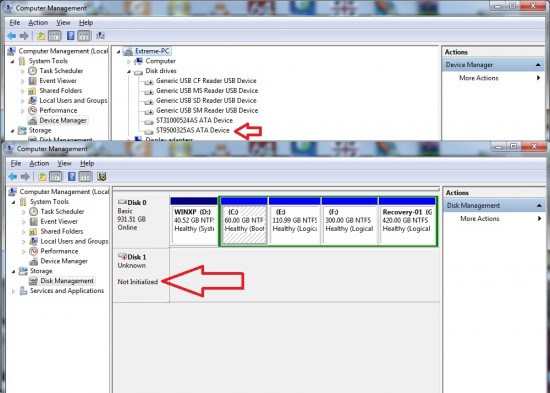Select Task Scheduler in top window tree

coord(61,71)
